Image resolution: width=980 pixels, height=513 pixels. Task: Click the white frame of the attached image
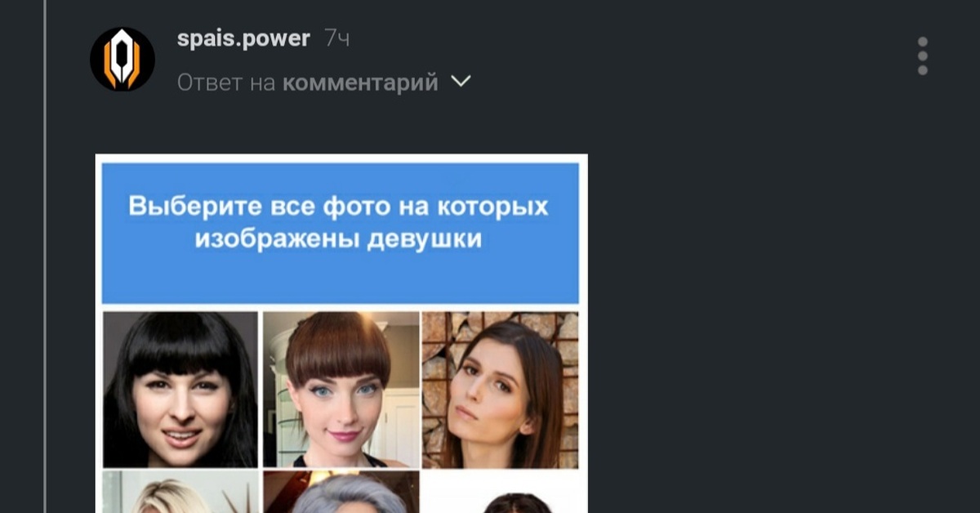(x=341, y=158)
